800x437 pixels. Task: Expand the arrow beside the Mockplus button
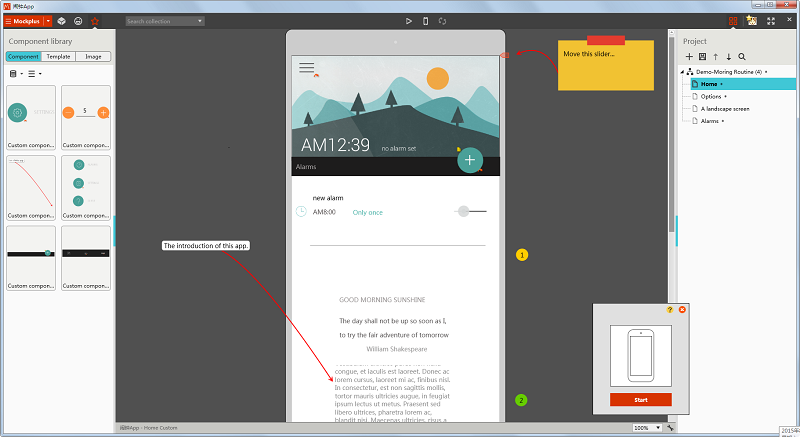(48, 21)
